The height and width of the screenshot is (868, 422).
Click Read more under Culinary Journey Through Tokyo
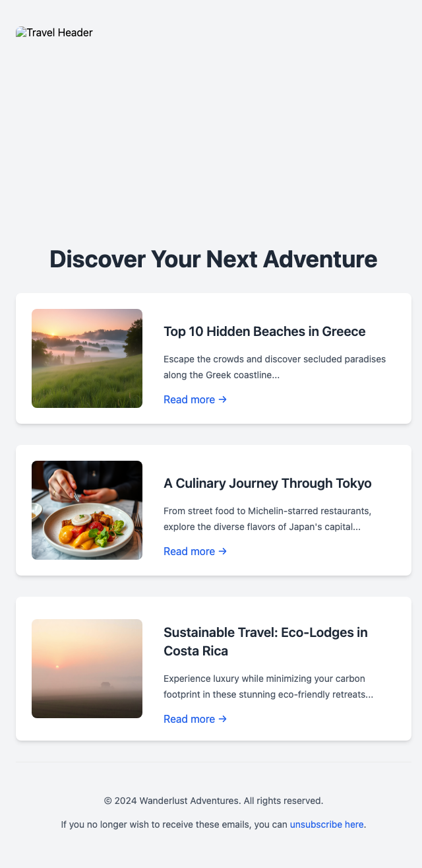tap(188, 551)
